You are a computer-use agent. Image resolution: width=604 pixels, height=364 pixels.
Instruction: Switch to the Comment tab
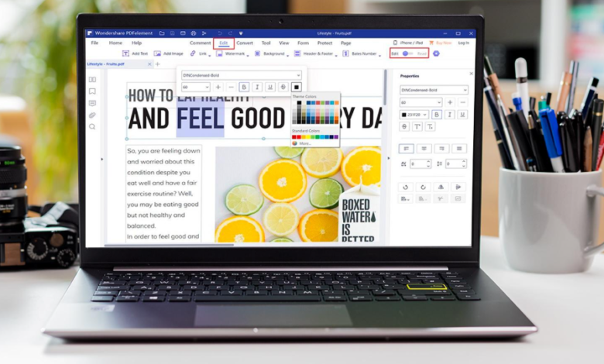point(201,43)
